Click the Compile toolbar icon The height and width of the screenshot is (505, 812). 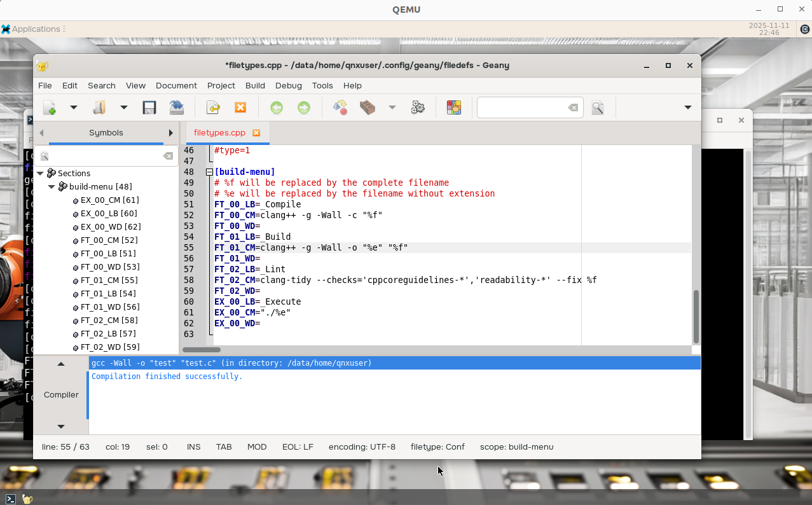(340, 107)
